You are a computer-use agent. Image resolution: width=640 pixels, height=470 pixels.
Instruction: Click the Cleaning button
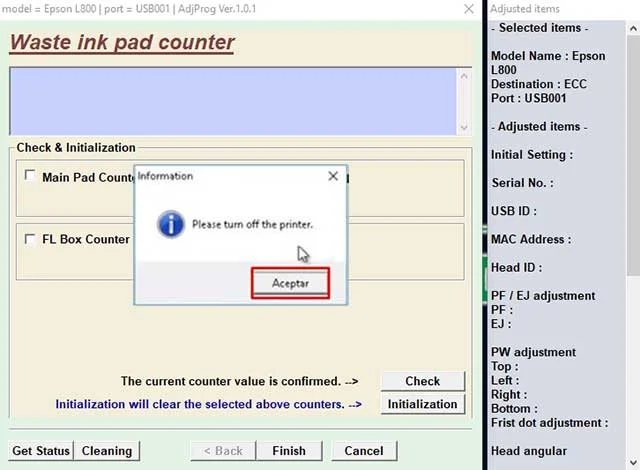(x=107, y=451)
